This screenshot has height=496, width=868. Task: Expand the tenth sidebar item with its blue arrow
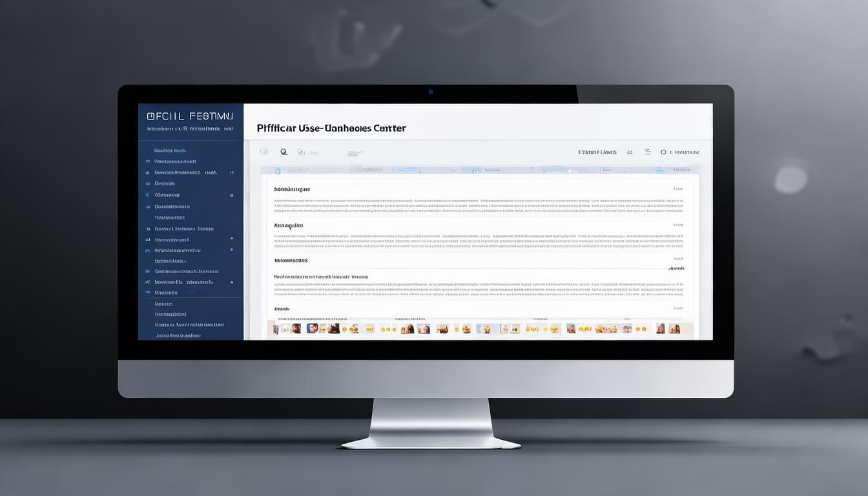pyautogui.click(x=232, y=250)
